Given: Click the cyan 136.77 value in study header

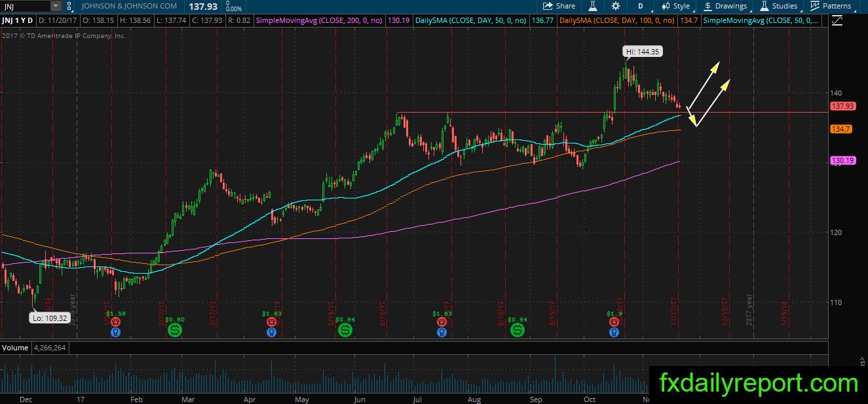Looking at the screenshot, I should coord(542,21).
